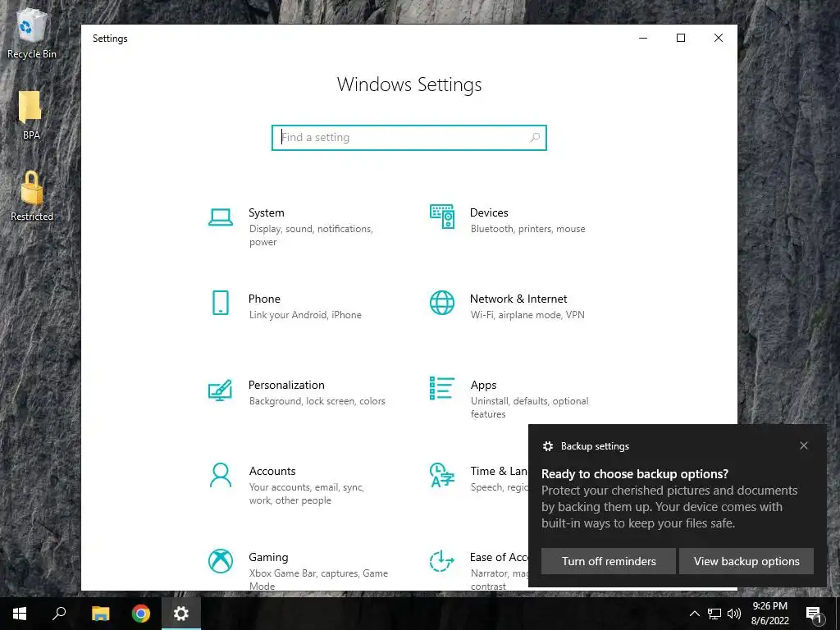Click the volume speaker tray icon
The image size is (840, 630).
click(734, 614)
